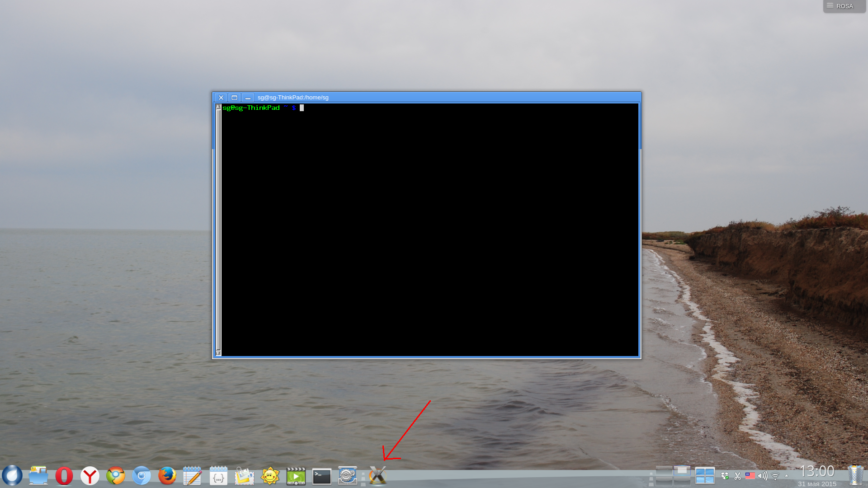The width and height of the screenshot is (868, 488).
Task: Open the terminal launcher icon
Action: click(x=322, y=476)
